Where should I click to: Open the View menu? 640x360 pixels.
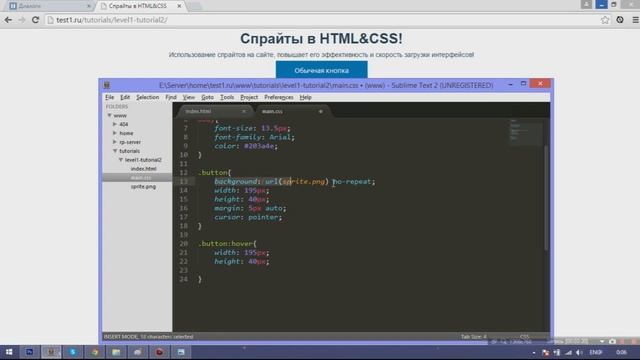tap(189, 97)
